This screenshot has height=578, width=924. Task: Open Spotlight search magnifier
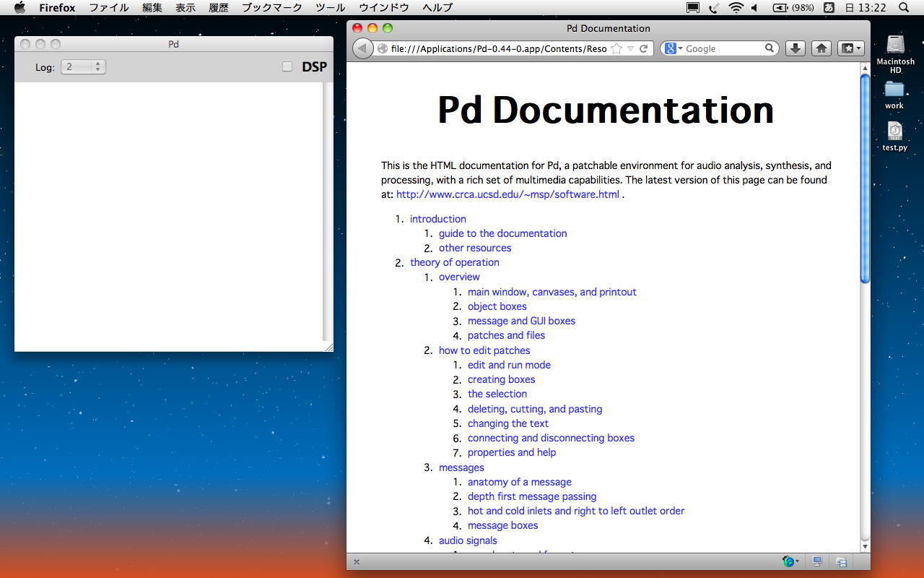coord(904,8)
